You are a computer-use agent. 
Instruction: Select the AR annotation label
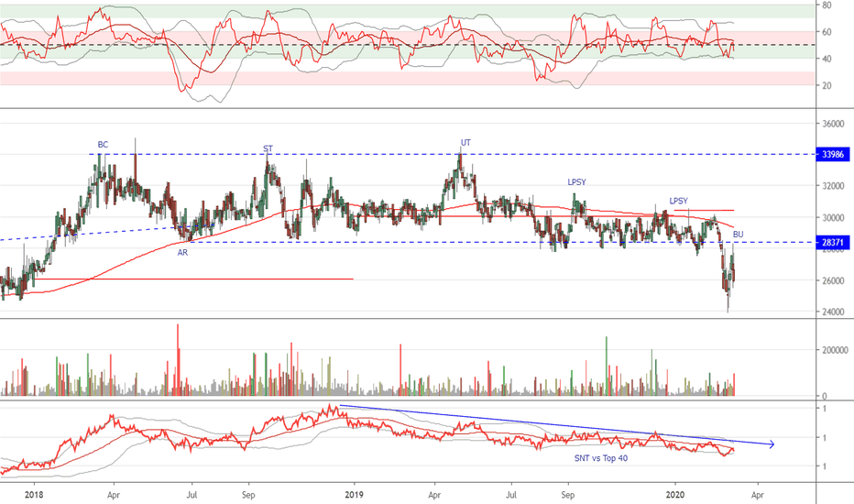pyautogui.click(x=182, y=253)
